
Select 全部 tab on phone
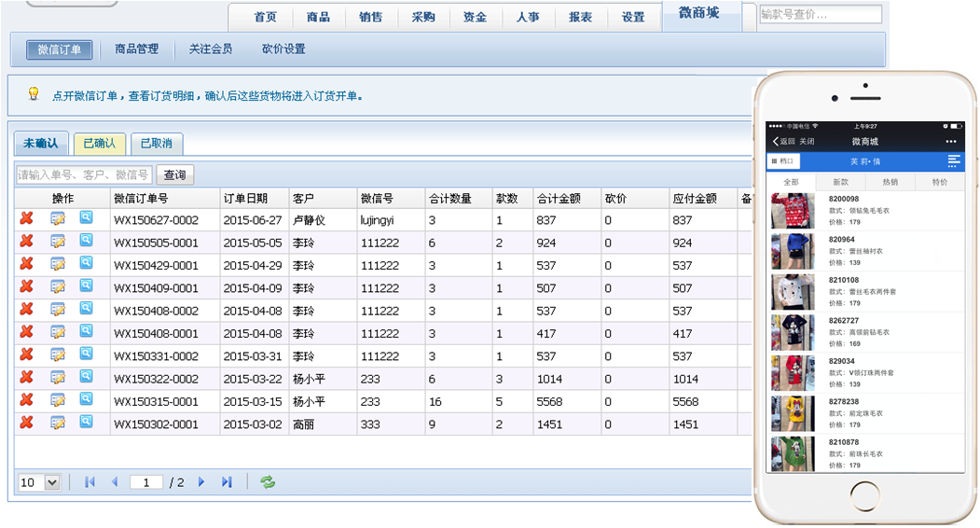(x=792, y=182)
